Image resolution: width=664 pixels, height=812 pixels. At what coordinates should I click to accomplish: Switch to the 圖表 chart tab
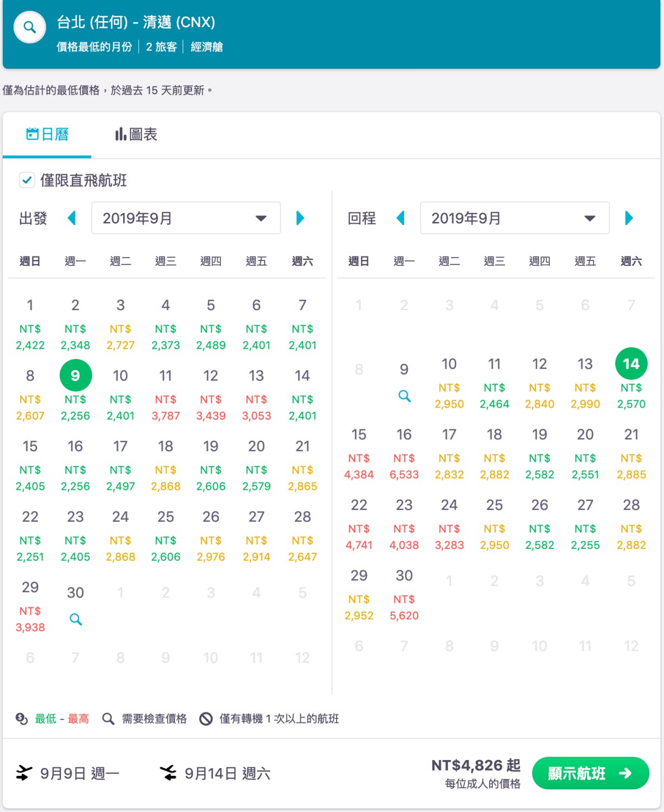pos(136,134)
